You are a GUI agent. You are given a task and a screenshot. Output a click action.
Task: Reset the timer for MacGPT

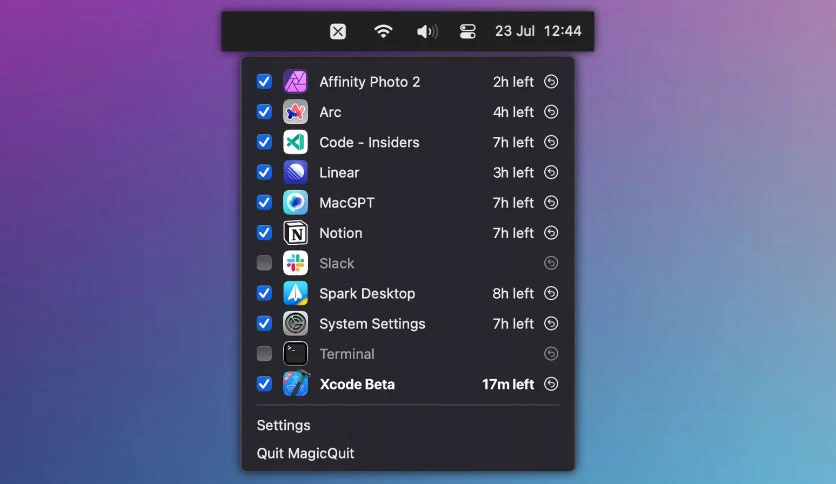551,203
